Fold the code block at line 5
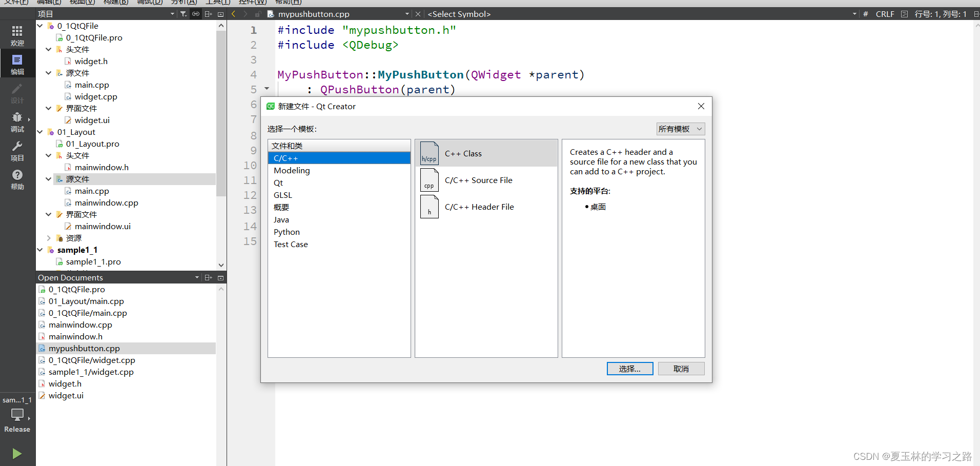The image size is (980, 466). click(x=267, y=89)
